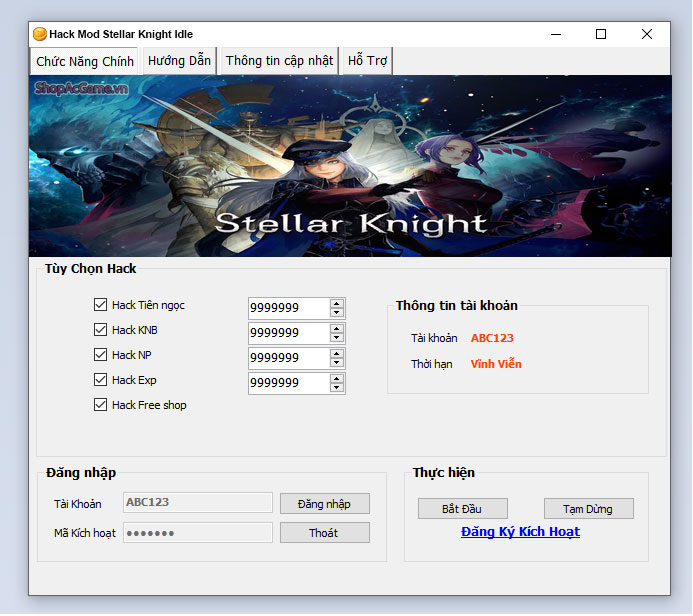Increase the Hack Exp value with up arrow
Image resolution: width=693 pixels, height=616 pixels.
pos(337,379)
